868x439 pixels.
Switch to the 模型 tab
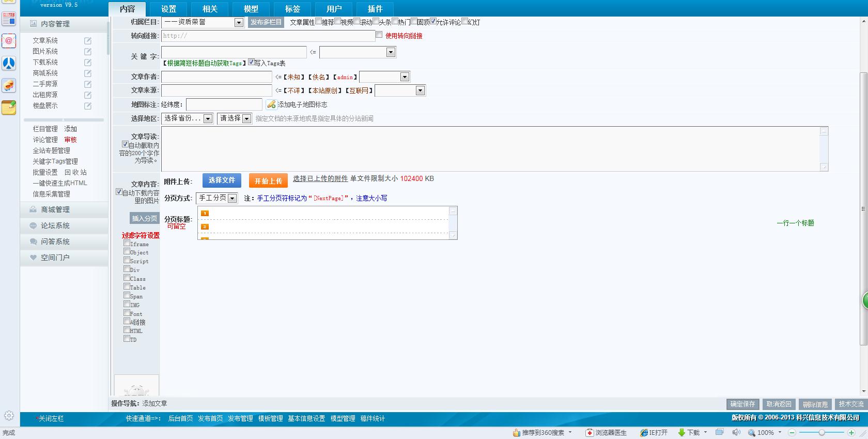(x=251, y=9)
